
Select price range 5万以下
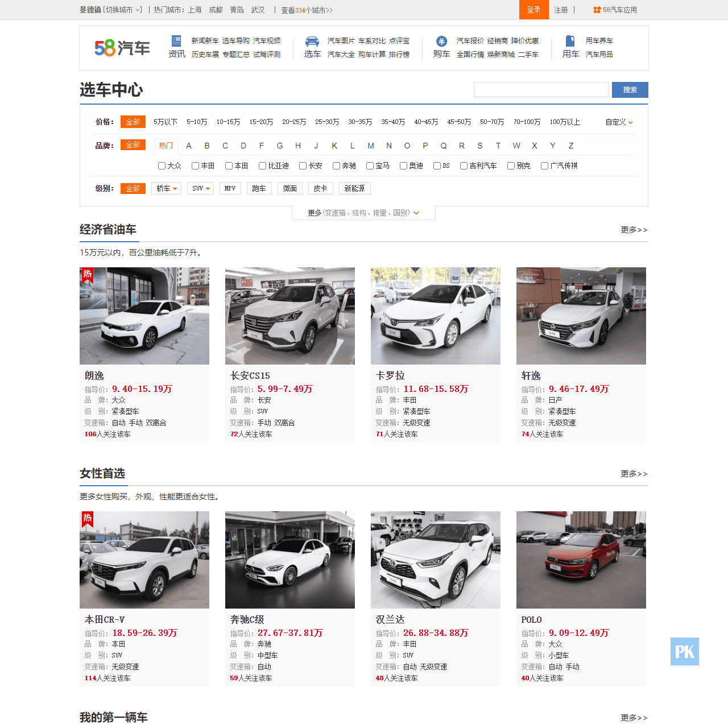(166, 122)
